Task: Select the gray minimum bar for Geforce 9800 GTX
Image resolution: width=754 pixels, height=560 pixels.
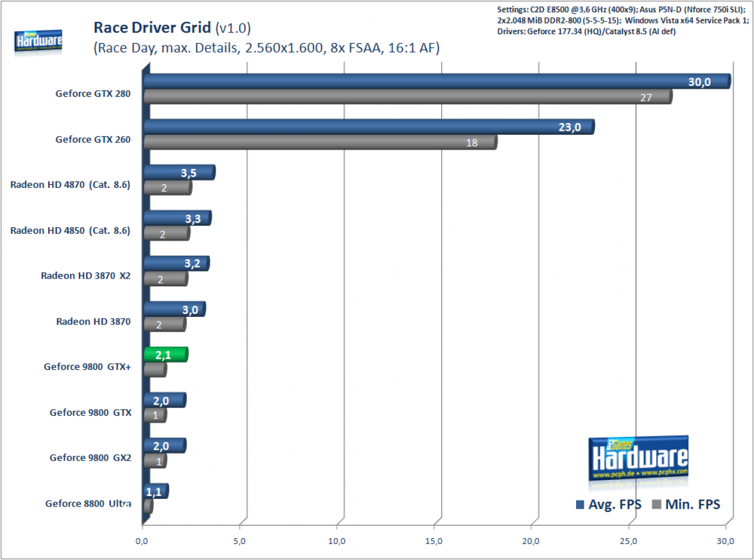Action: (x=156, y=416)
